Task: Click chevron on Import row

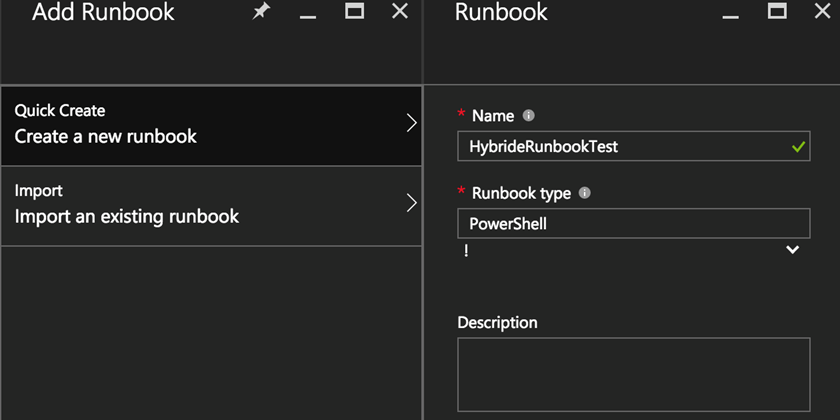Action: click(x=411, y=203)
